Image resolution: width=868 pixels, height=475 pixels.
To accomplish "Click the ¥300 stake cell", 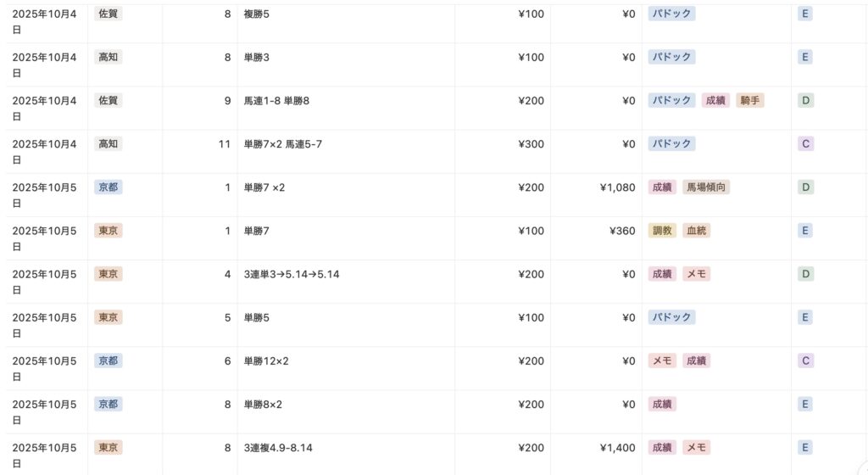I will coord(531,144).
